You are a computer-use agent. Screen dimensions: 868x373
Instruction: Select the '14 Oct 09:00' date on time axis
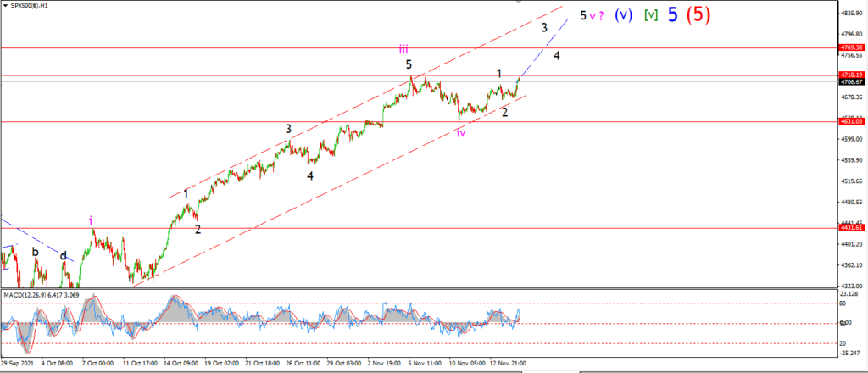181,364
